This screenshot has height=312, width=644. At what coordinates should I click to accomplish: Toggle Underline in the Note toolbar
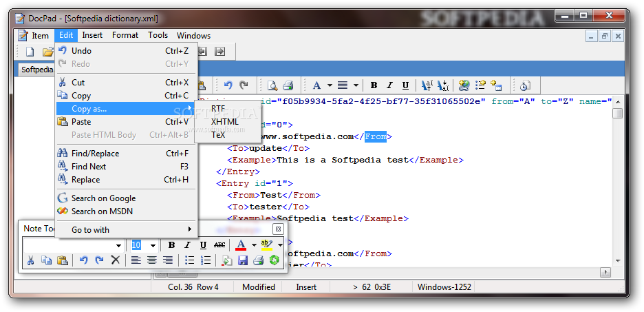point(203,245)
